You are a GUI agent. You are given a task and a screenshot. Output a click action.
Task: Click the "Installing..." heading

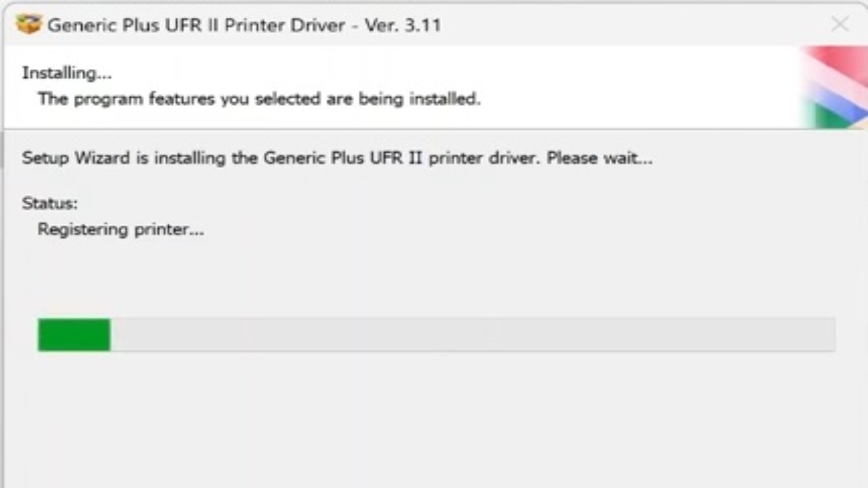coord(66,73)
